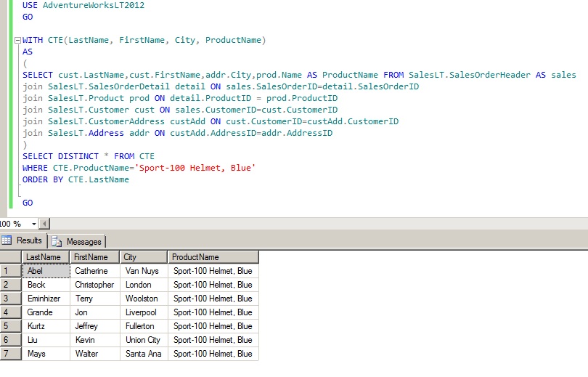This screenshot has width=588, height=377.
Task: Click the cell containing Walter
Action: point(95,354)
